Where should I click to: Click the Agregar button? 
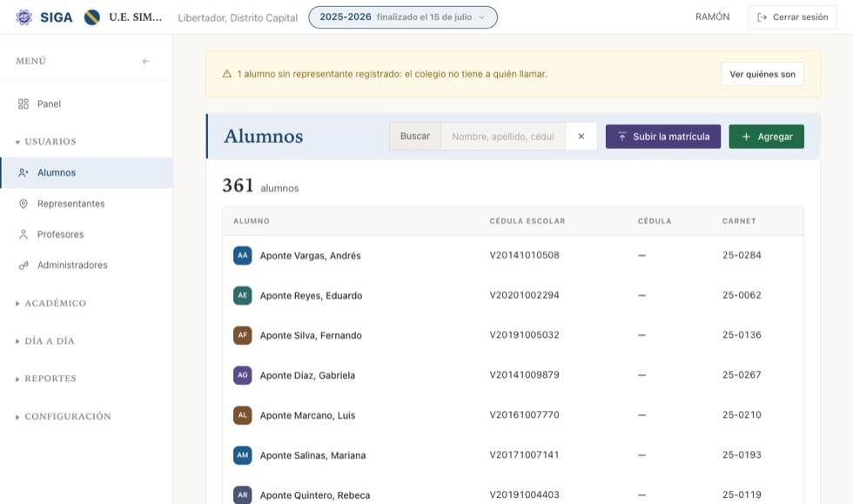click(x=767, y=137)
